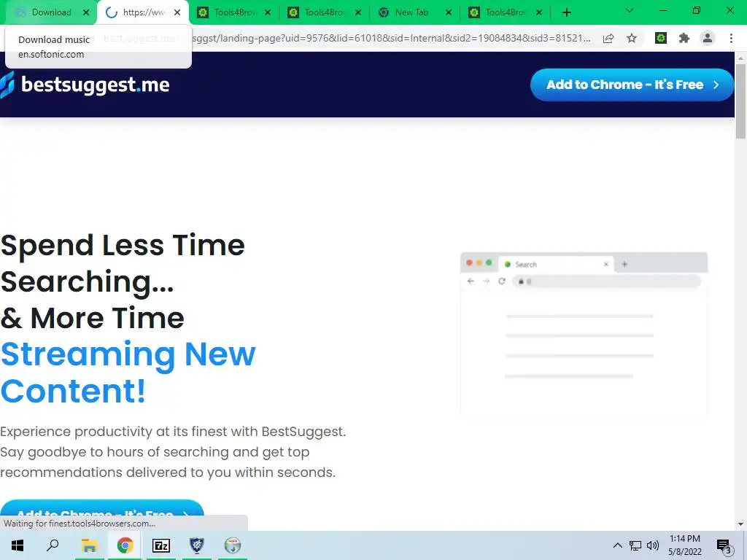Share this page icon
747x560 pixels.
click(x=608, y=39)
